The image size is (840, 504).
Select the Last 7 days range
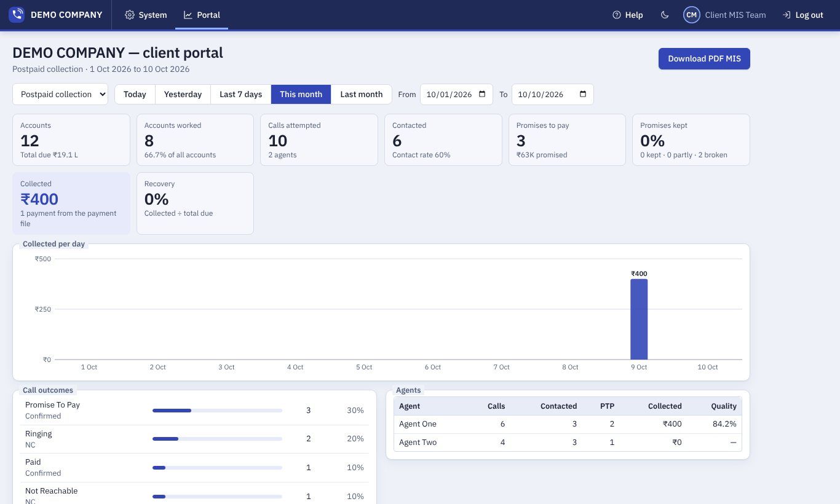click(x=240, y=94)
